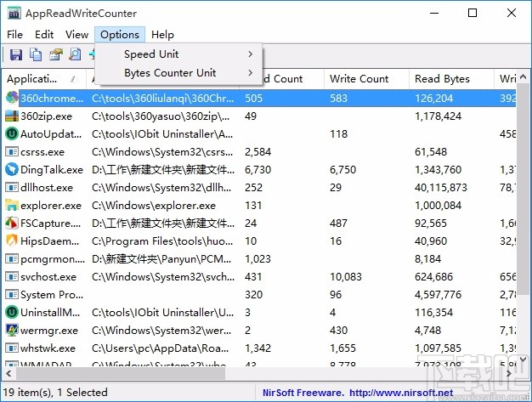Viewport: 532px width, 402px height.
Task: Select the pcmgrmon row
Action: pos(259,259)
